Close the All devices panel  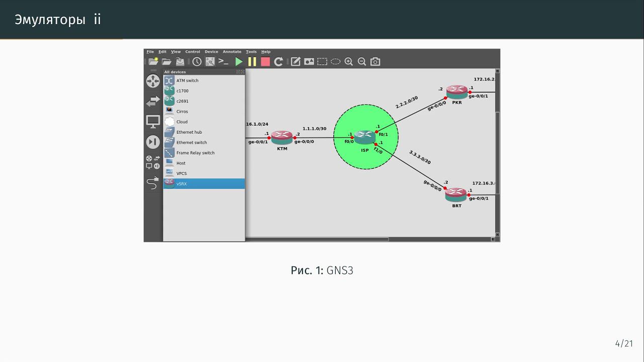point(243,72)
